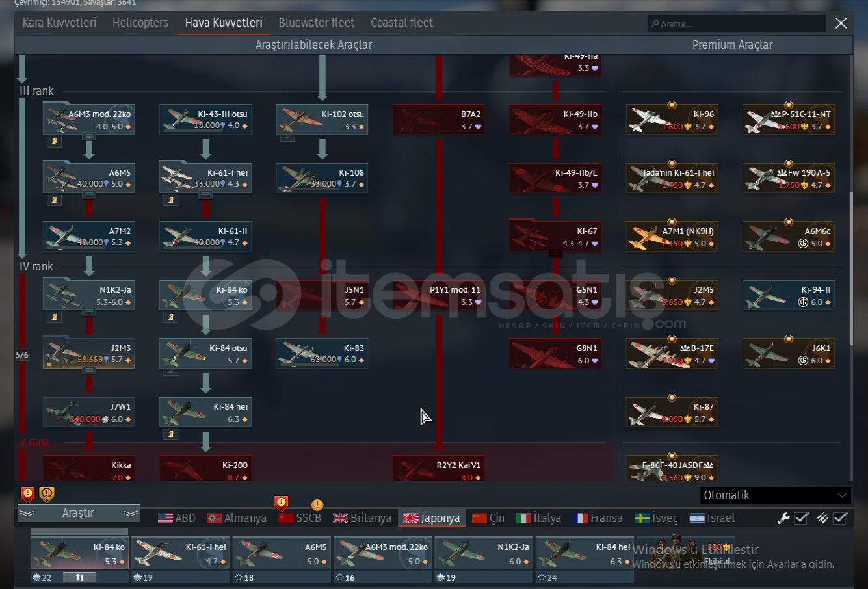
Task: Select the J6K1 premium card
Action: [788, 354]
